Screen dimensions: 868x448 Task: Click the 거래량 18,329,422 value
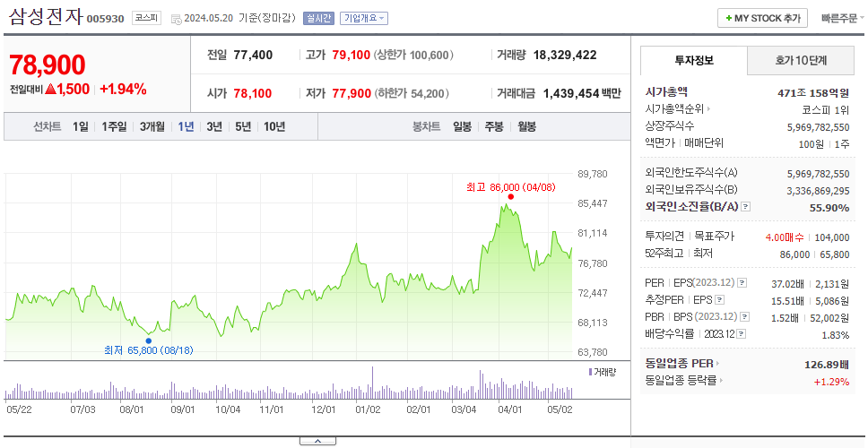565,55
